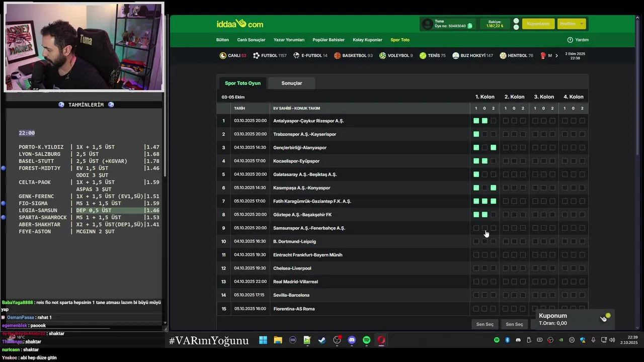Open Canlı Sonuçlar menu item
The image size is (644, 362).
[x=251, y=40]
